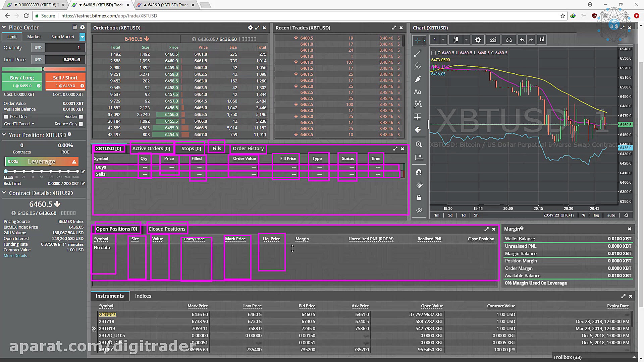644x362 pixels.
Task: Open Place Order settings gear
Action: (x=83, y=27)
